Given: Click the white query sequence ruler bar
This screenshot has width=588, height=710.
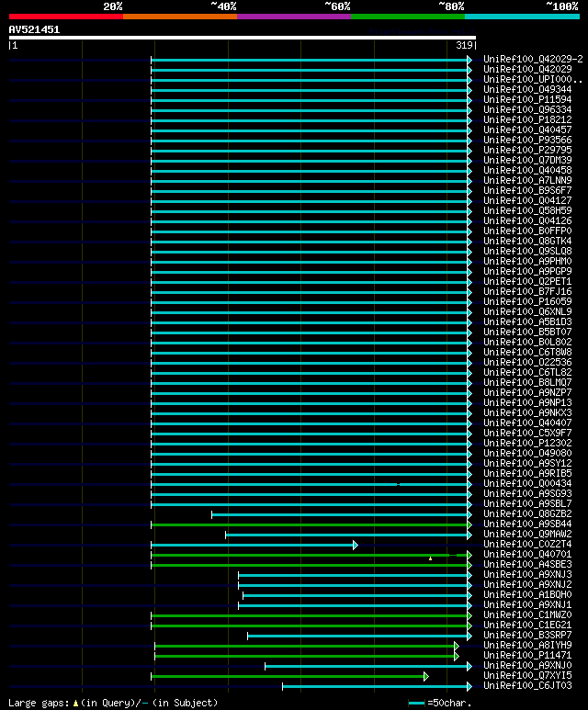Looking at the screenshot, I should coord(243,38).
